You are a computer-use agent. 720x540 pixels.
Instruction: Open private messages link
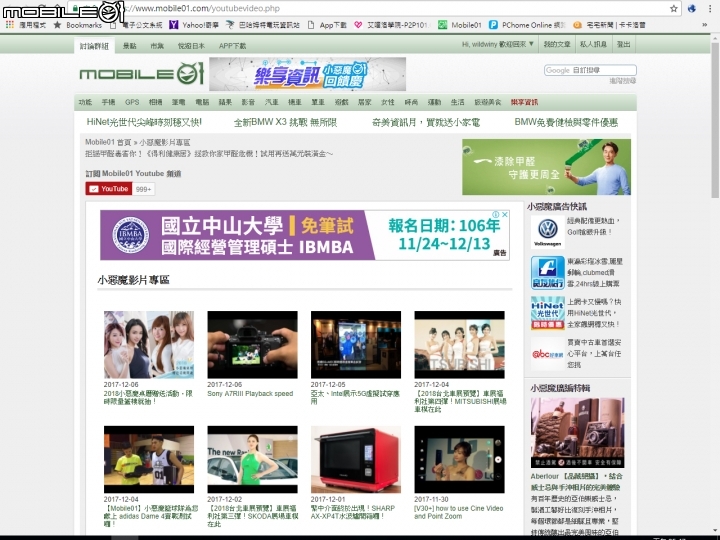pos(593,45)
